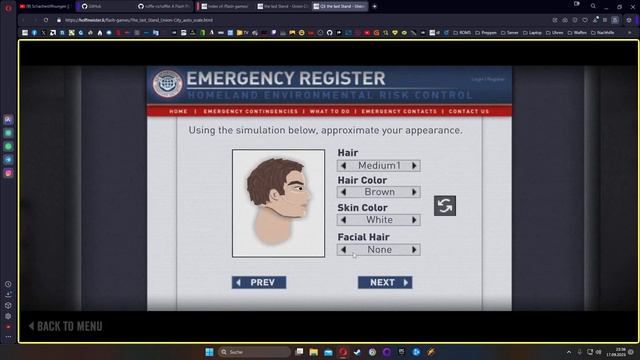This screenshot has height=360, width=640.
Task: Open the Server bookmarks folder
Action: [x=510, y=33]
